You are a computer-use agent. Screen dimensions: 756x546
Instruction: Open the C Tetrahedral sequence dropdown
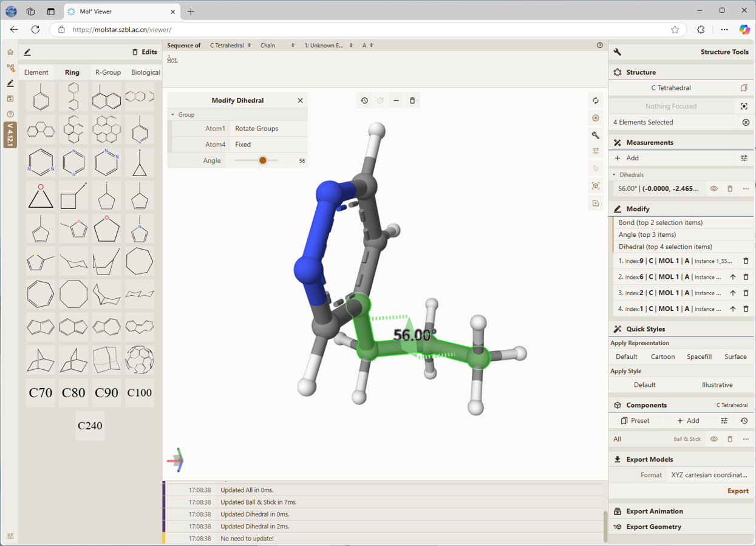point(230,46)
